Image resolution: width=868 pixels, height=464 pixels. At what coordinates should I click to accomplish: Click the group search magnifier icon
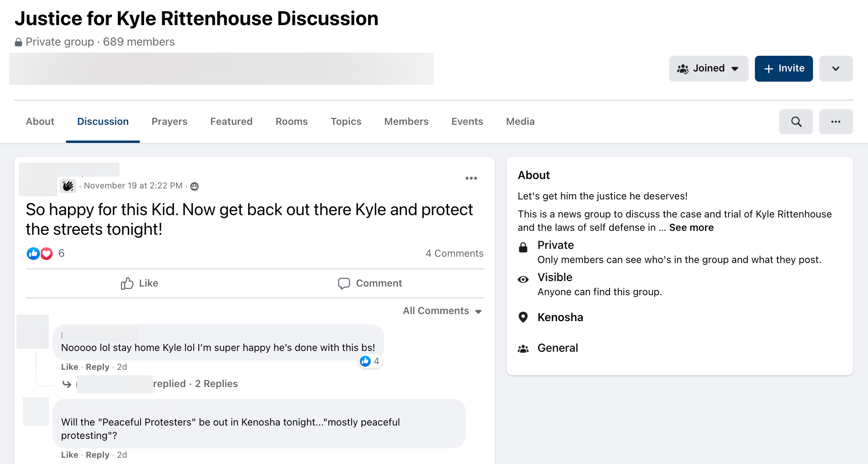click(x=796, y=122)
